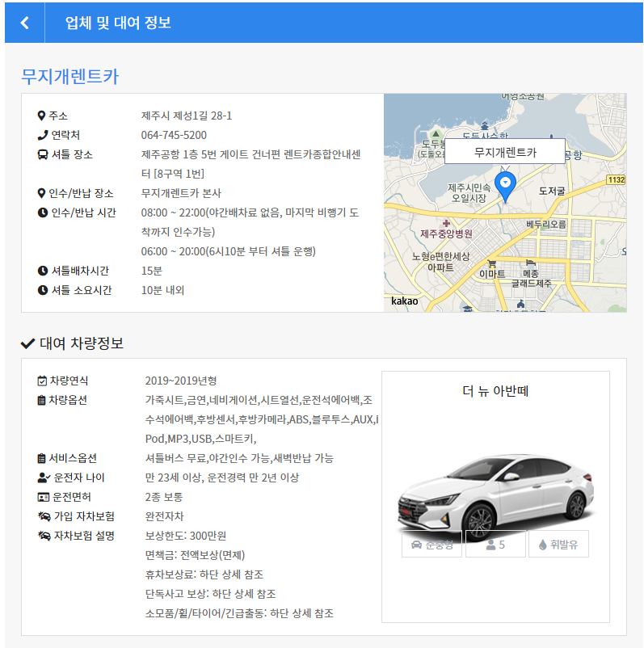Click the car crash icon beside 가입 자차보험
This screenshot has height=648, width=644.
point(44,516)
